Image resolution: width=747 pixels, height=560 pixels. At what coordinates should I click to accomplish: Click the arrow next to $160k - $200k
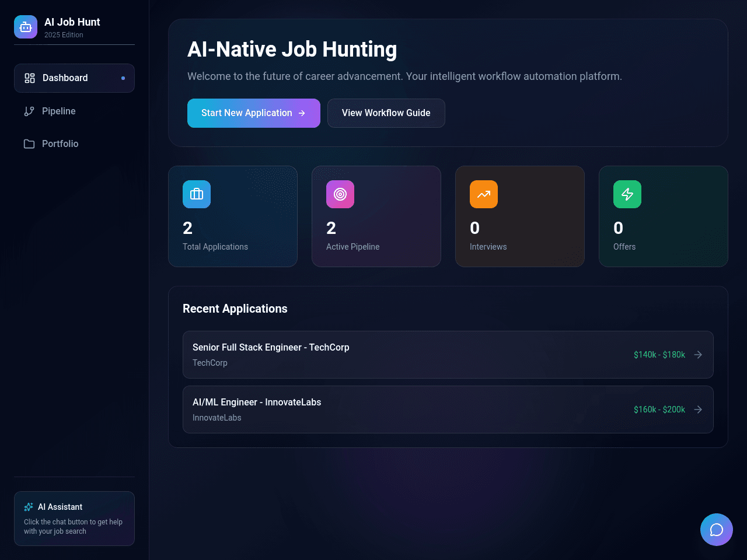(698, 409)
